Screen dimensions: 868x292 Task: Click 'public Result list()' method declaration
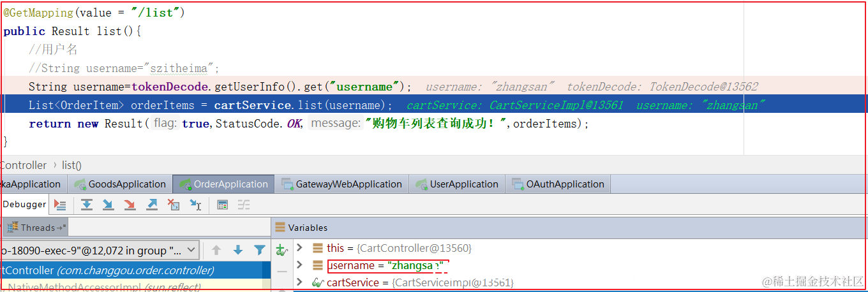click(x=72, y=31)
